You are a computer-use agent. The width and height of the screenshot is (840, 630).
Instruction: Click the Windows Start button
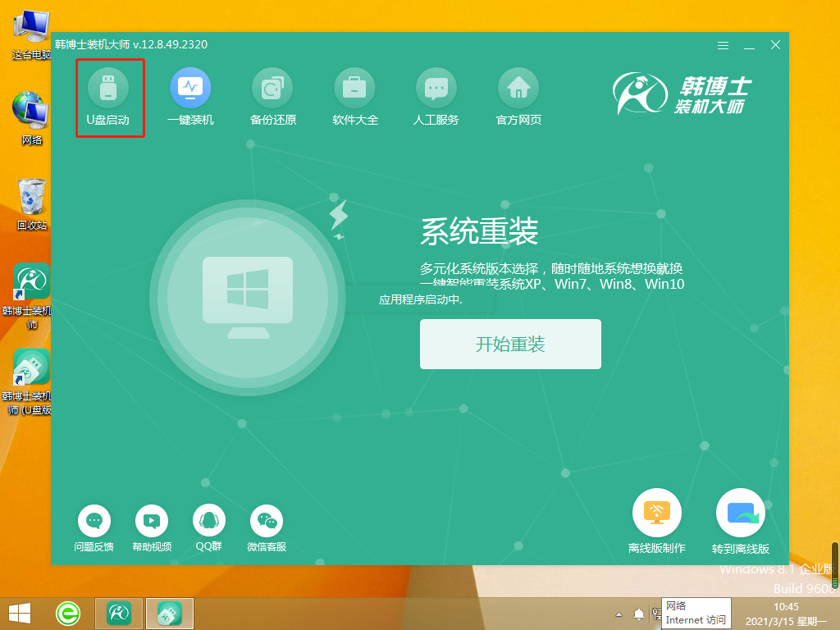pyautogui.click(x=17, y=613)
